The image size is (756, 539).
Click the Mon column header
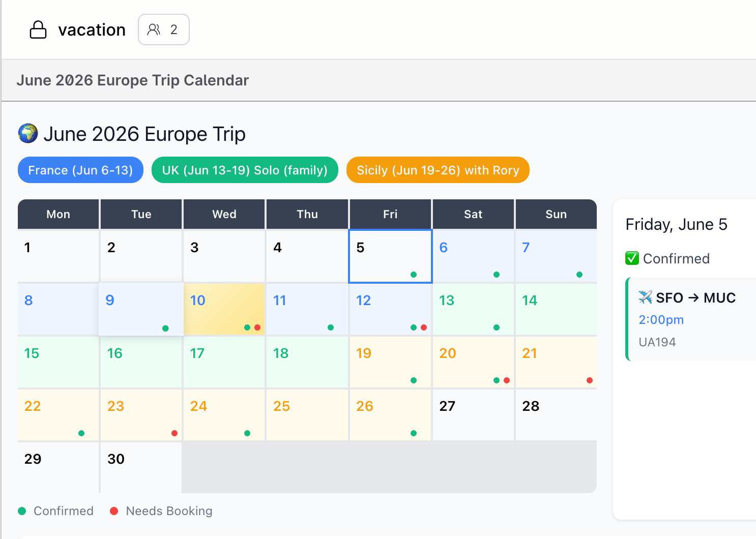[59, 214]
